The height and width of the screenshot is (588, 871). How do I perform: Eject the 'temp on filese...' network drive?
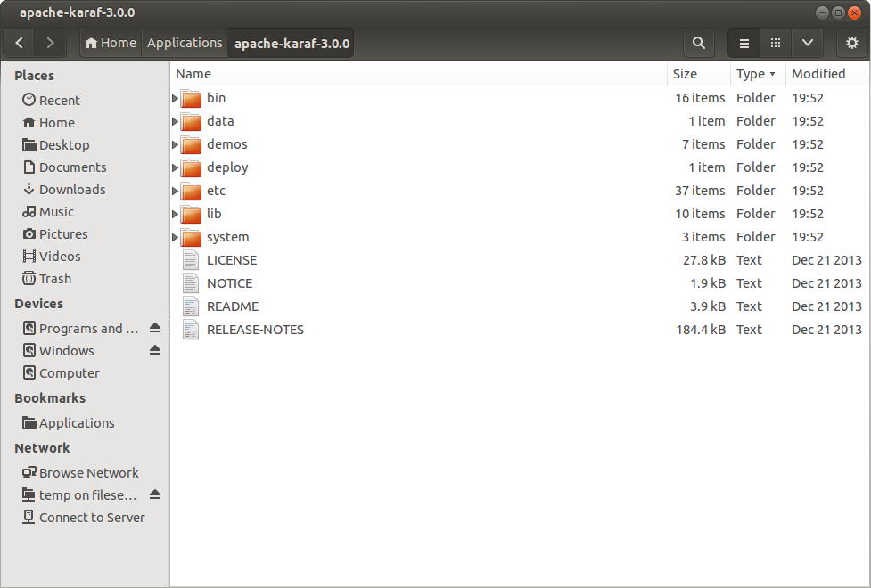click(x=155, y=494)
